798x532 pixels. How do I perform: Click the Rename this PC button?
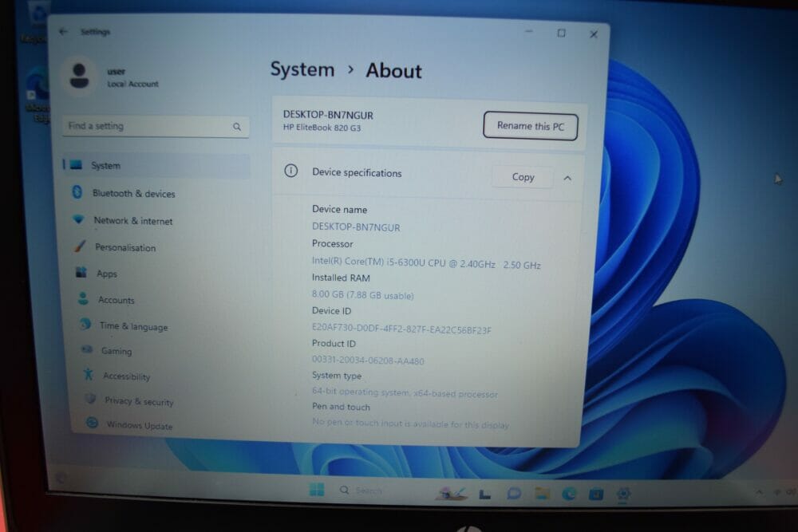[x=531, y=126]
